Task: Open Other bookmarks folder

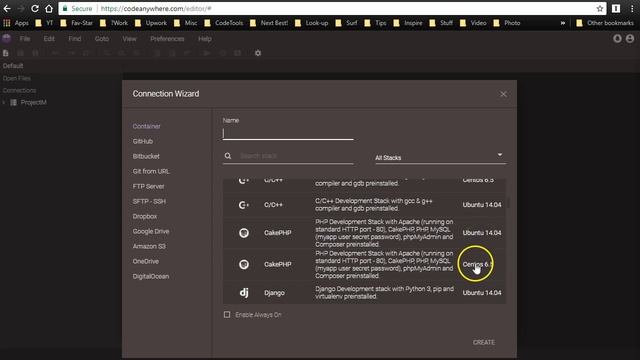Action: pyautogui.click(x=605, y=23)
